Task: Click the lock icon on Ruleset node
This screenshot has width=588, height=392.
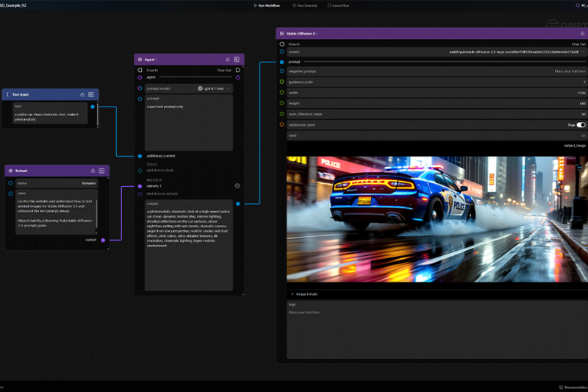Action: pos(93,171)
